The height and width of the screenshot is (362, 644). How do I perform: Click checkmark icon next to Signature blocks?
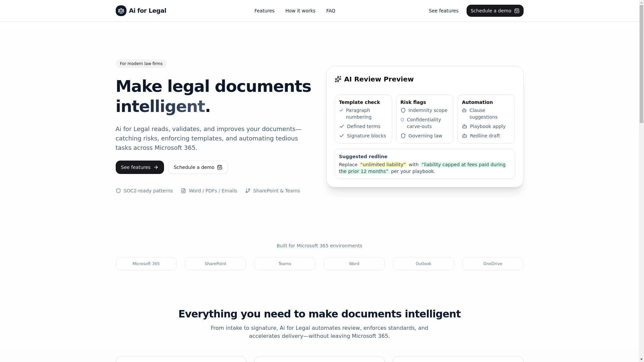coord(342,136)
